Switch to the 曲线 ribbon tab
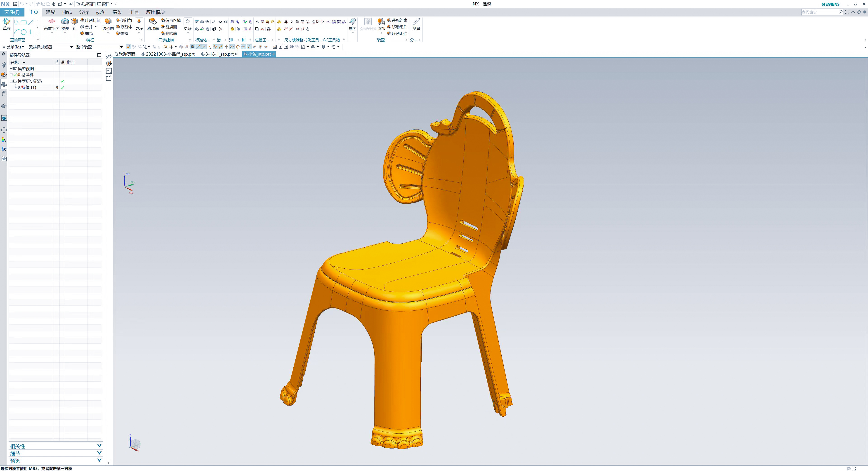This screenshot has height=472, width=868. coord(66,12)
